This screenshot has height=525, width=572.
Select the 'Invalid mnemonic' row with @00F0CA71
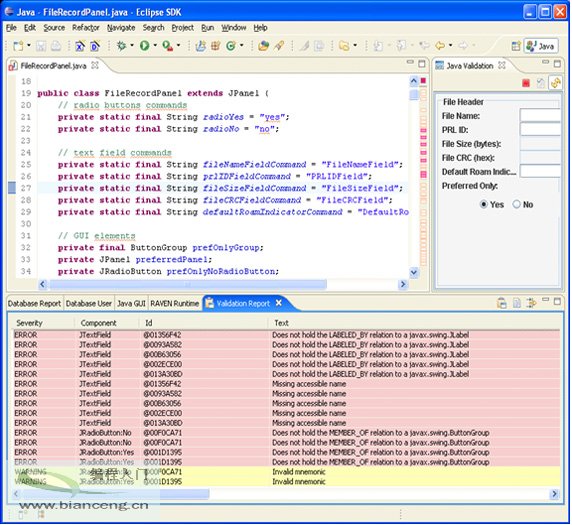click(286, 472)
